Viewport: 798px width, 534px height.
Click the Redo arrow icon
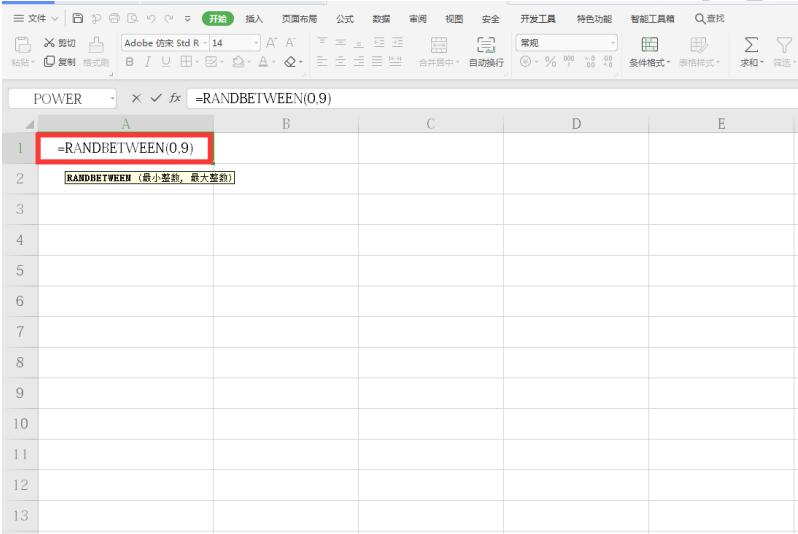click(x=169, y=18)
